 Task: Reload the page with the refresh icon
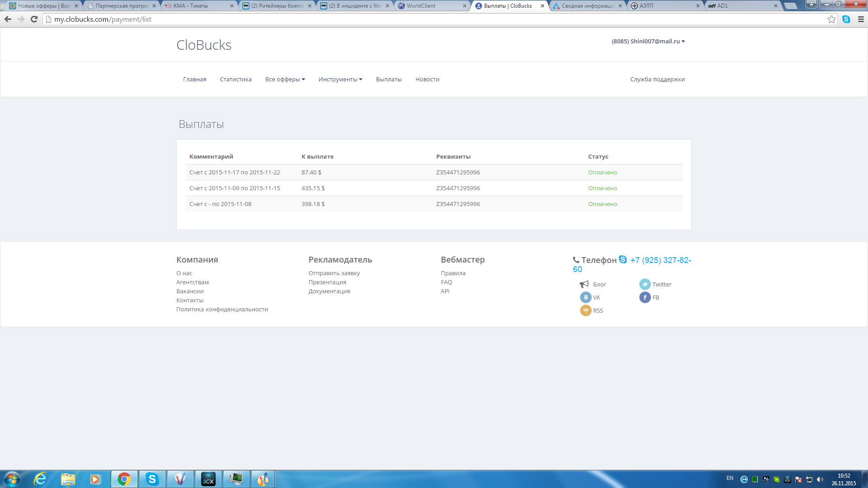tap(34, 19)
